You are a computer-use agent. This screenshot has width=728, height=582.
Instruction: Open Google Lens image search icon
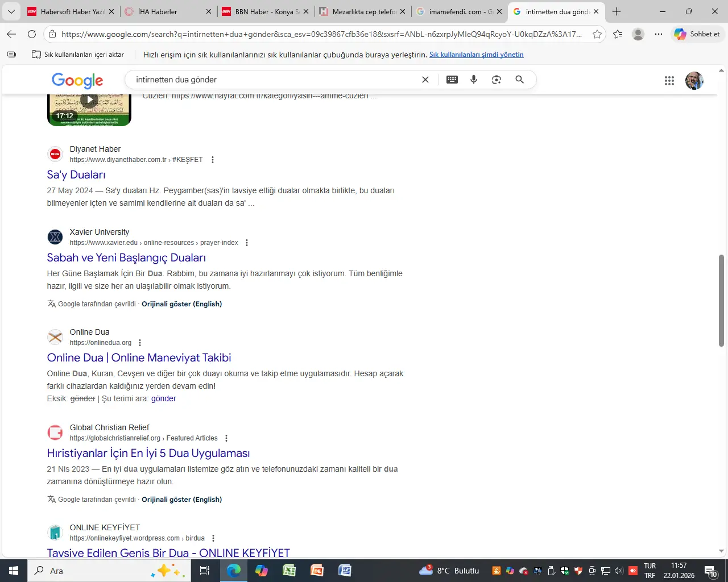tap(497, 80)
